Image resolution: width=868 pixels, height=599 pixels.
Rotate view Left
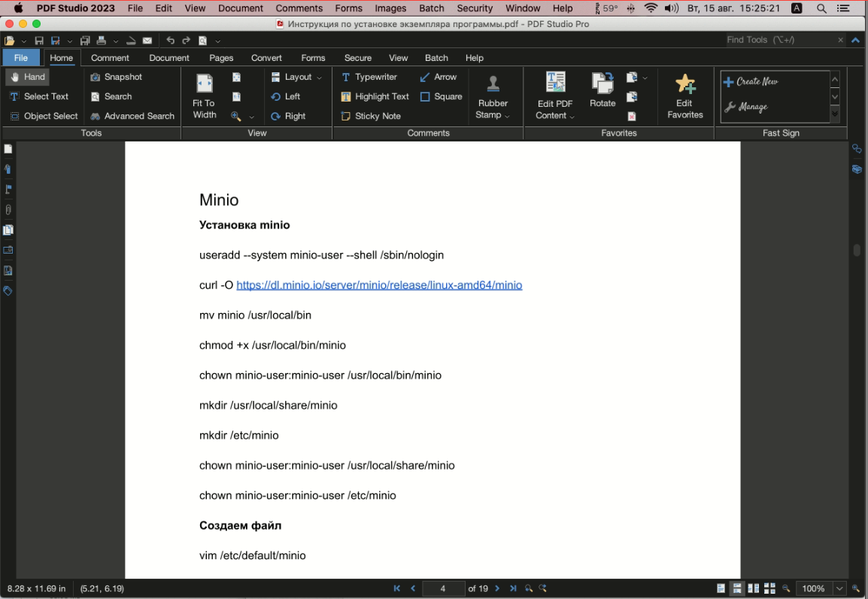[286, 96]
